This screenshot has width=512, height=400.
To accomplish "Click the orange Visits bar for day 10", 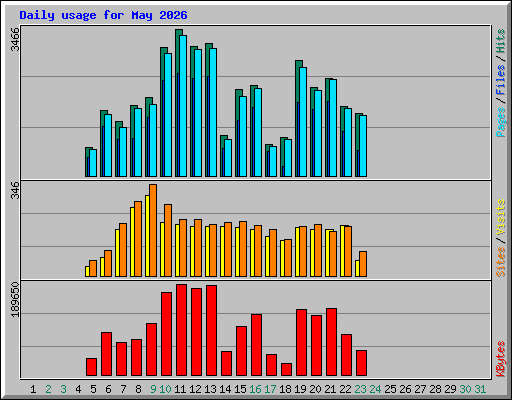I will 168,240.
